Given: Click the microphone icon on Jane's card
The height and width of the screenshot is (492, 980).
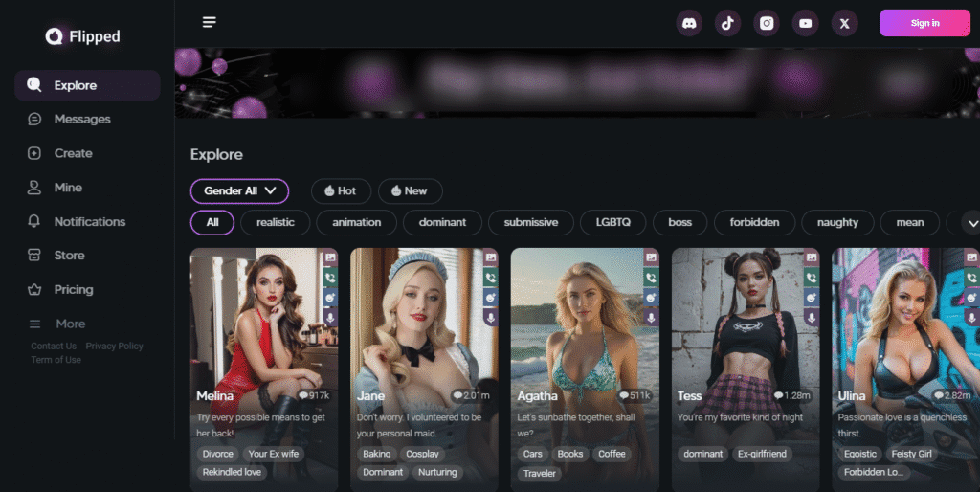Looking at the screenshot, I should (x=491, y=318).
